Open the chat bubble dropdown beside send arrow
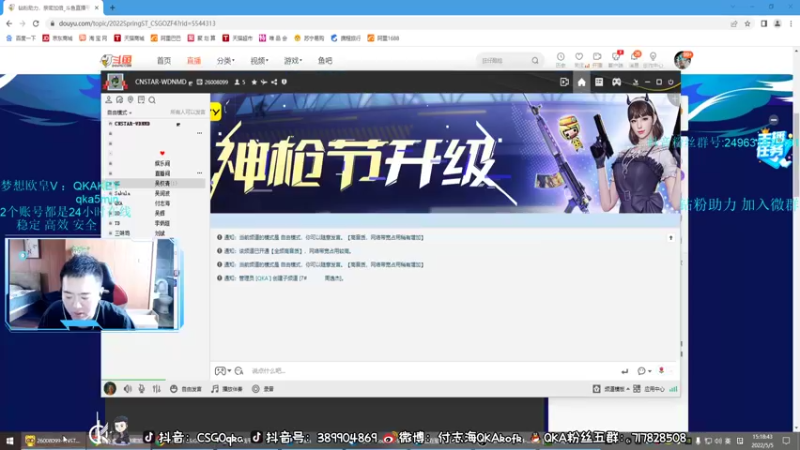The width and height of the screenshot is (800, 450). 644,371
